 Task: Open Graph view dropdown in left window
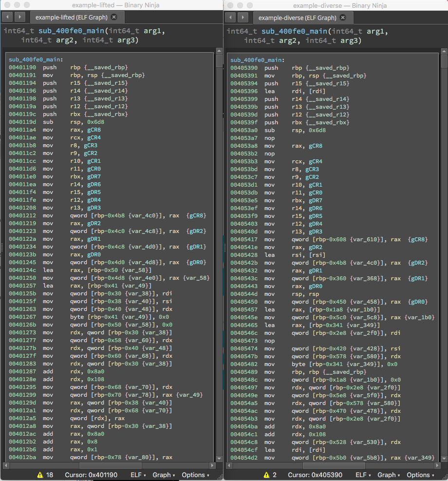pos(164,475)
